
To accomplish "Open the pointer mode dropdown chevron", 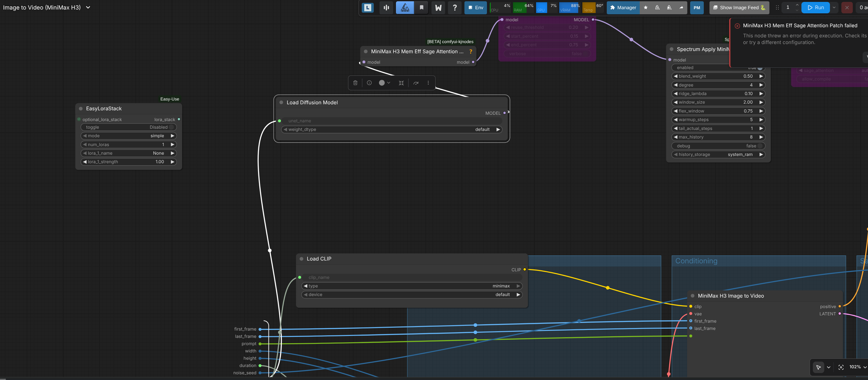I will [x=829, y=367].
